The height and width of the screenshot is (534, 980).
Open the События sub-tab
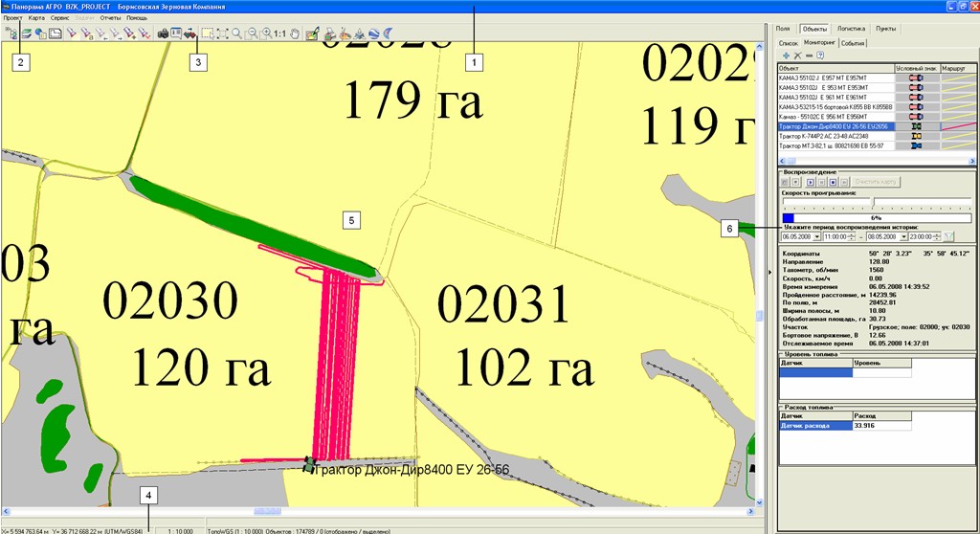pyautogui.click(x=854, y=43)
